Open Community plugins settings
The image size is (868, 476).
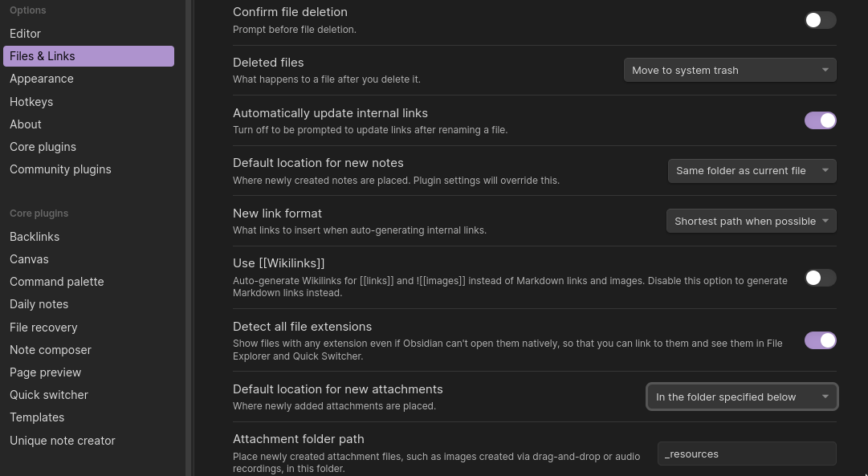60,169
